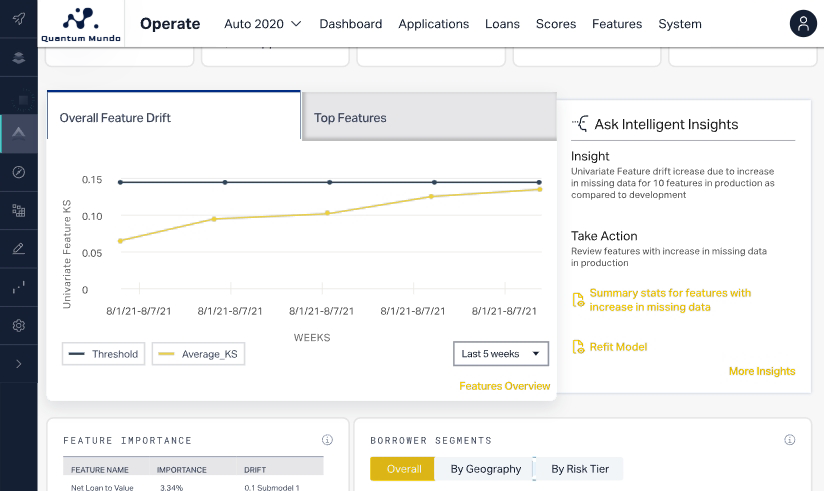Click the Refit Model link
824x491 pixels.
(x=617, y=347)
